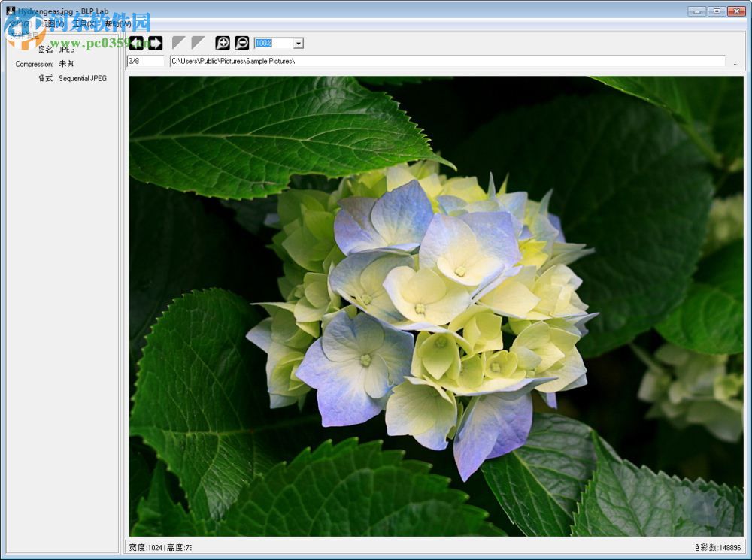Click the JPEG signature value
This screenshot has width=752, height=560.
[67, 50]
